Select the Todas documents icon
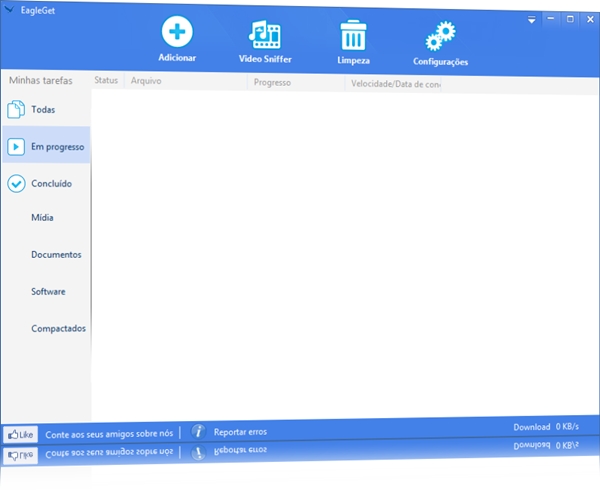 [x=16, y=109]
